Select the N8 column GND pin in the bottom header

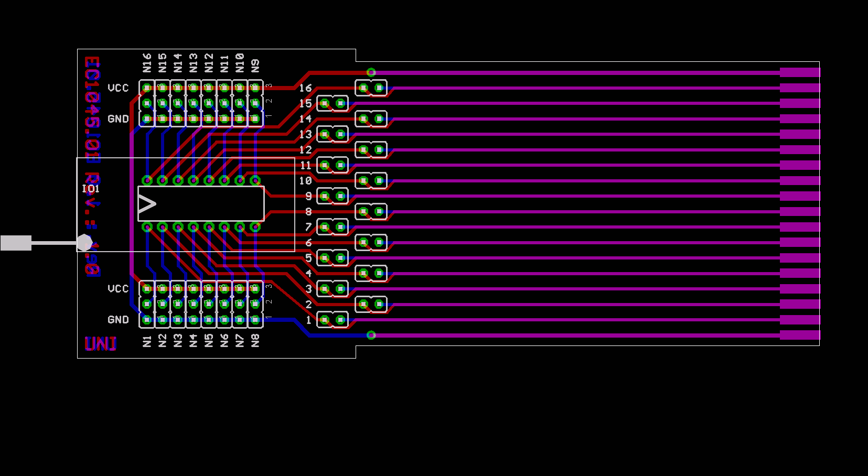click(x=255, y=319)
